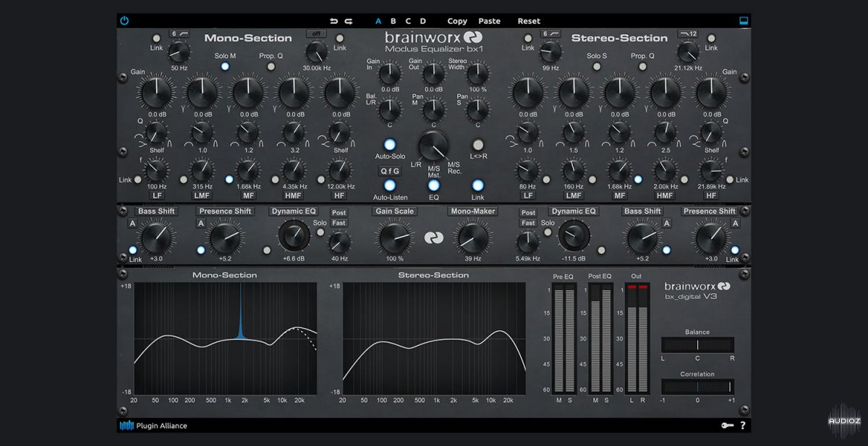The image size is (868, 446).
Task: Click the Brainworx emblem between Gain Scale and Mono-Maker
Action: point(433,237)
